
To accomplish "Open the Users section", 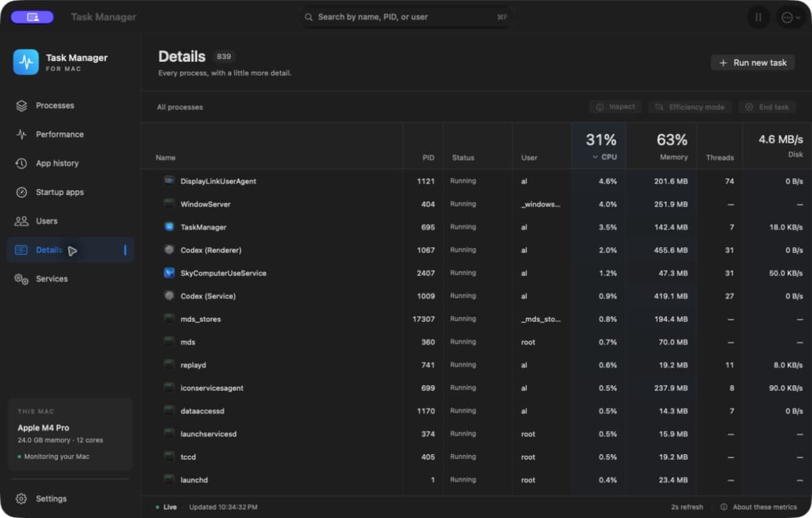I will (x=70, y=221).
